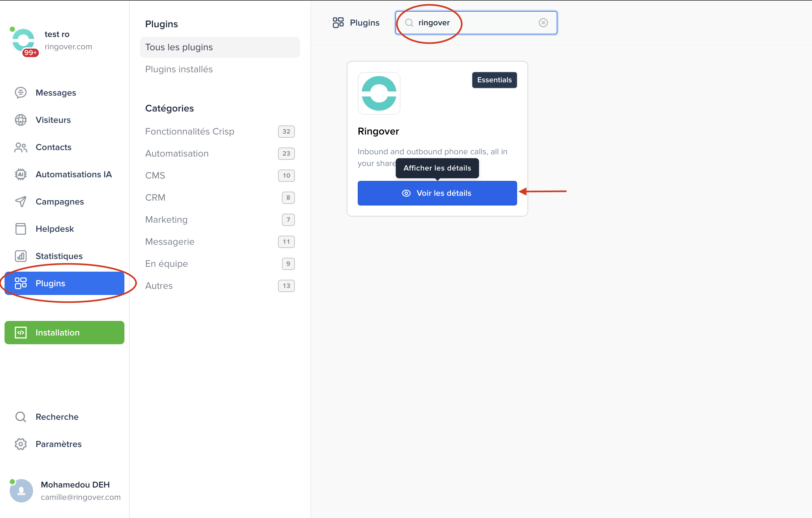Click the Plugins grid icon in header
This screenshot has height=518, width=812.
pyautogui.click(x=338, y=23)
